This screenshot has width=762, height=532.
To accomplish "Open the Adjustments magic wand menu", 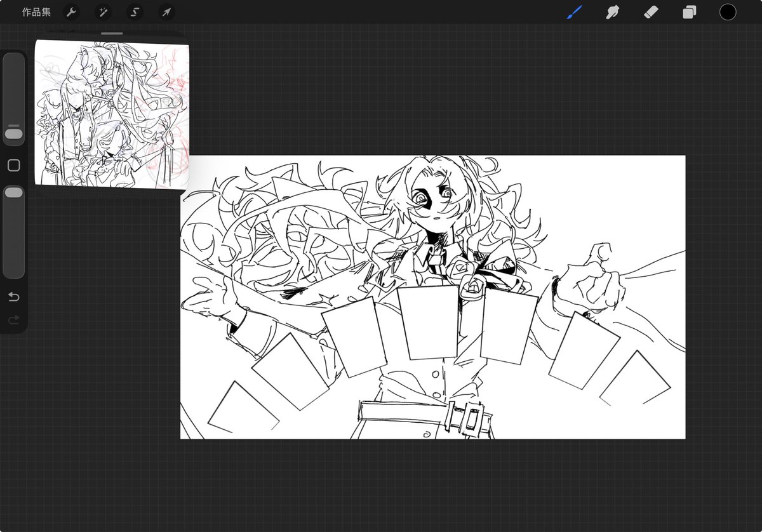I will pyautogui.click(x=103, y=12).
